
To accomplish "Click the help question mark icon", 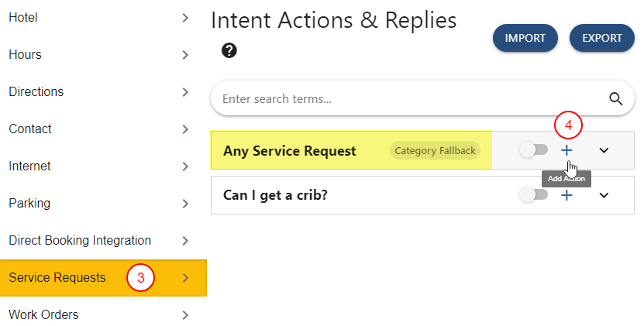I will pos(229,51).
